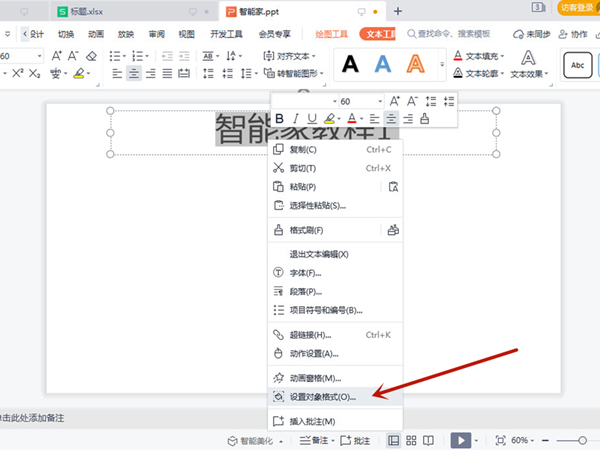
Task: Click the red font color swatch in mini toolbar
Action: 351,119
